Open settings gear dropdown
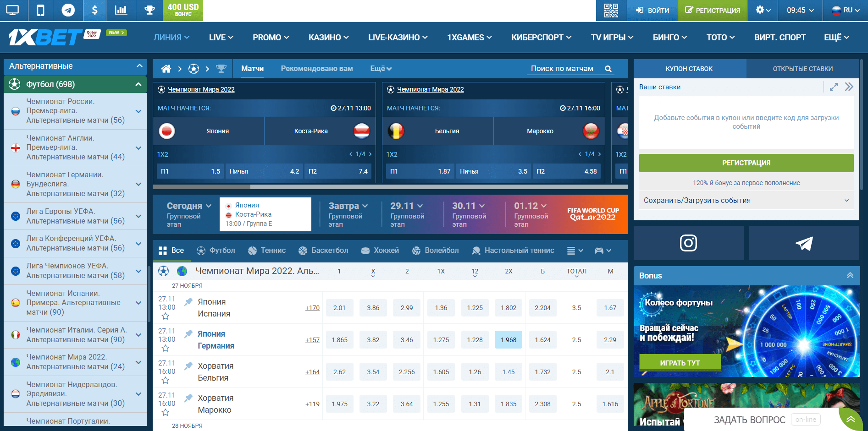Viewport: 868px width, 431px height. point(763,10)
